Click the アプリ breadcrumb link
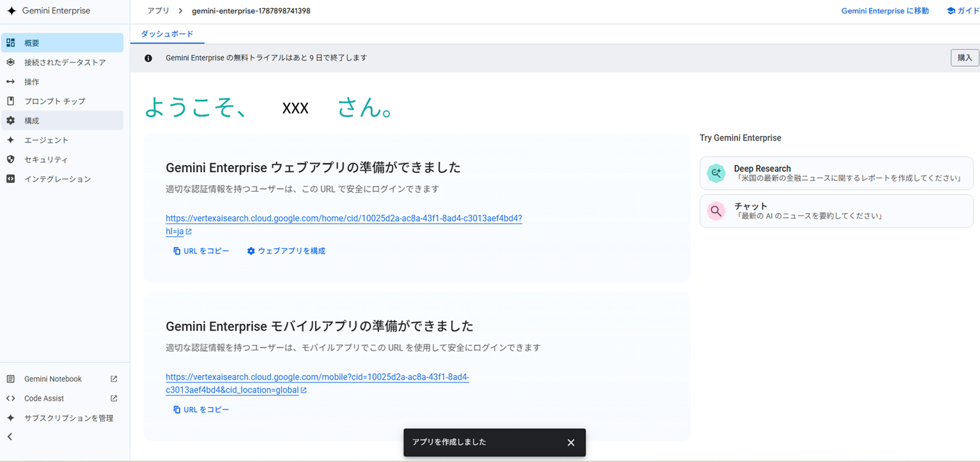980x462 pixels. pos(159,11)
